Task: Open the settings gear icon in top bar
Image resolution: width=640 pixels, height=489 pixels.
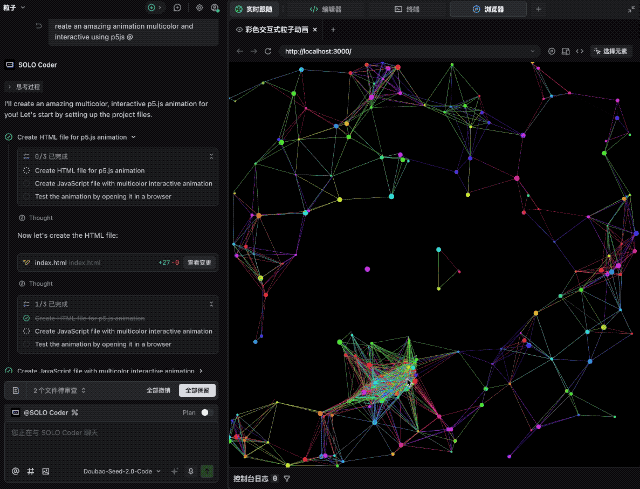Action: pyautogui.click(x=199, y=8)
